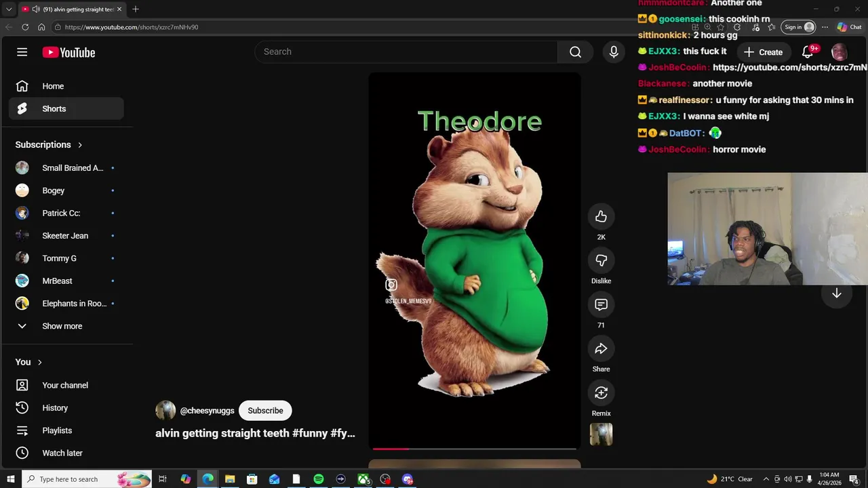Open the YouTube hamburger guide menu
Screen dimensions: 868x488
(x=22, y=52)
